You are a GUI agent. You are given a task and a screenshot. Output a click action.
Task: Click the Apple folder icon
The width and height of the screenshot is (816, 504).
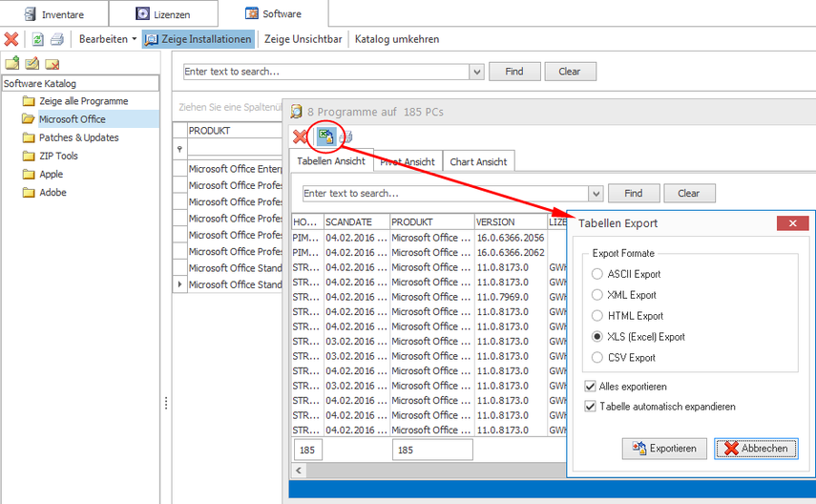tap(29, 174)
